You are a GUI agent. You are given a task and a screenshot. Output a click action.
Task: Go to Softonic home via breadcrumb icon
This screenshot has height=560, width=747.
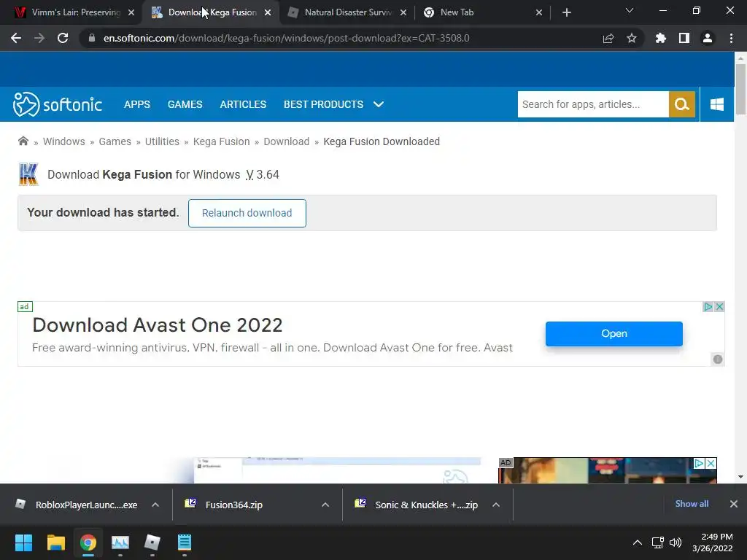click(x=23, y=141)
